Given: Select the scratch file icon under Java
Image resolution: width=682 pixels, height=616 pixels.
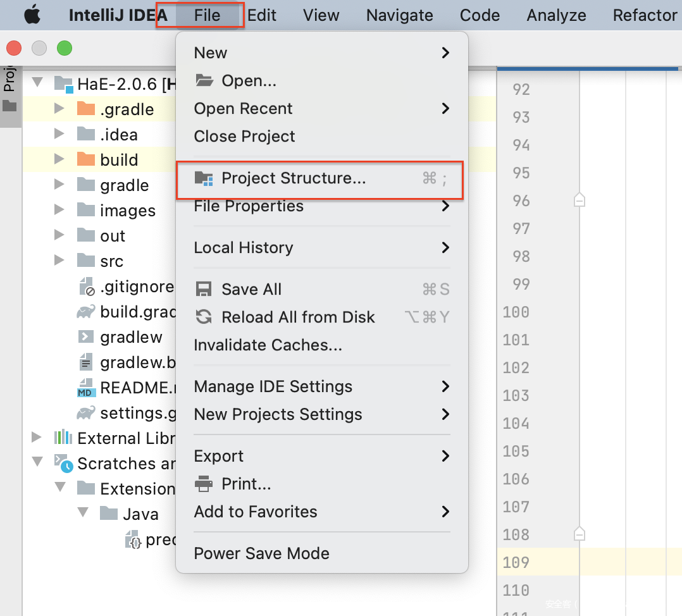Looking at the screenshot, I should (133, 539).
